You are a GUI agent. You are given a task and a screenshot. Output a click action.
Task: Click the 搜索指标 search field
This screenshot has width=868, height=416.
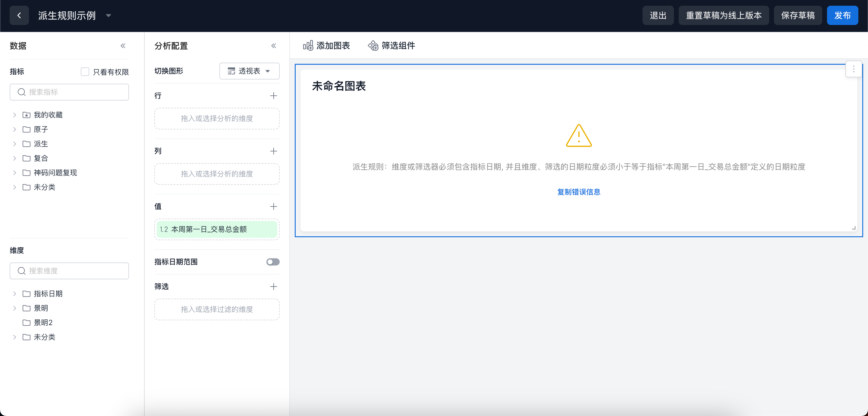pyautogui.click(x=69, y=92)
